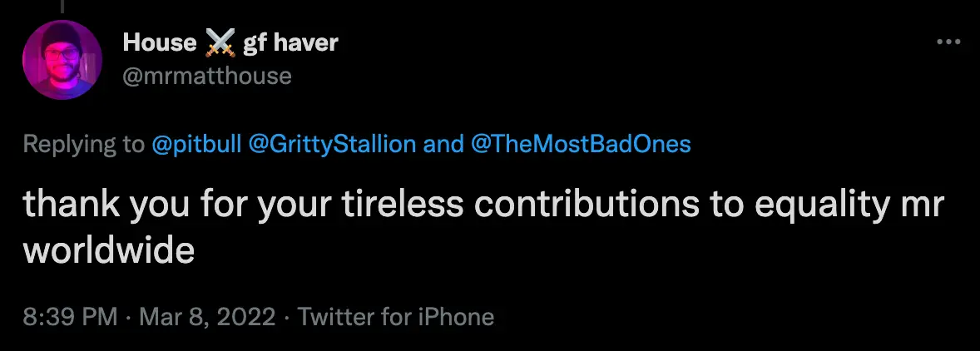Screen dimensions: 980x351
Task: Click the word "House" in display name
Action: [x=159, y=43]
